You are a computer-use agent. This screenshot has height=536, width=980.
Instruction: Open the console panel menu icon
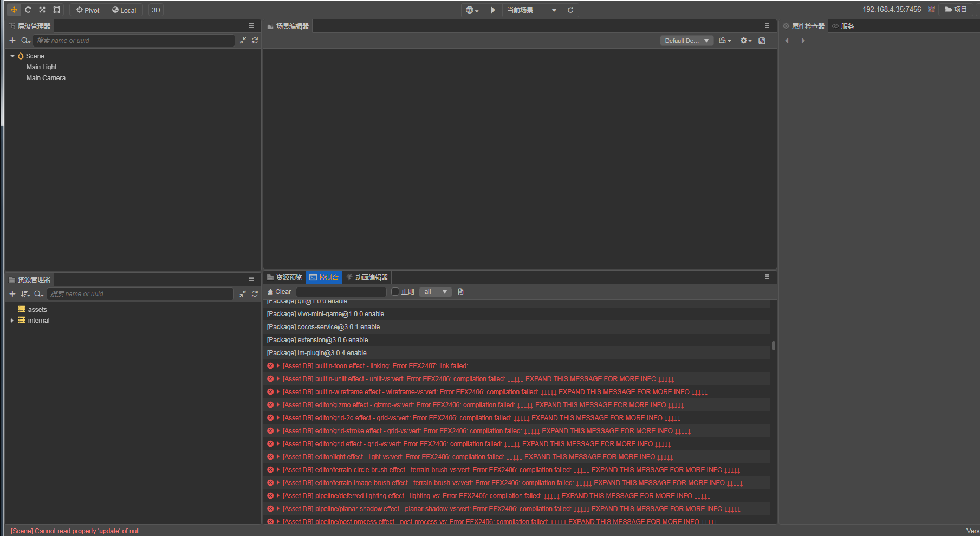click(767, 277)
